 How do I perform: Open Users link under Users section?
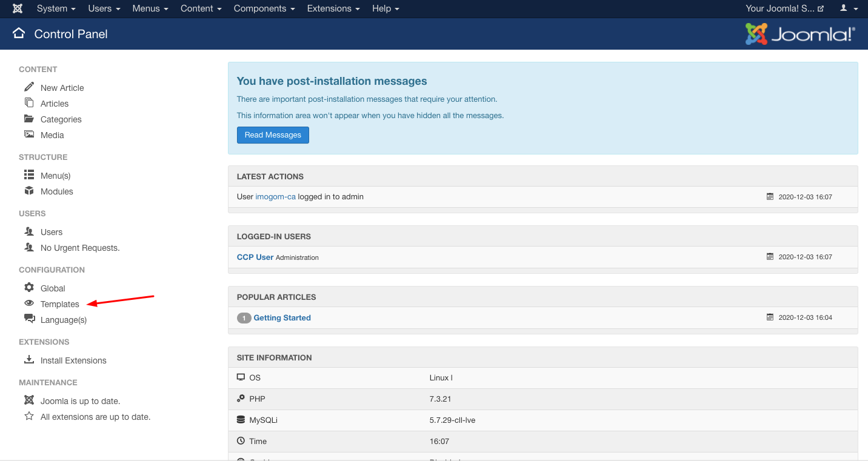52,232
